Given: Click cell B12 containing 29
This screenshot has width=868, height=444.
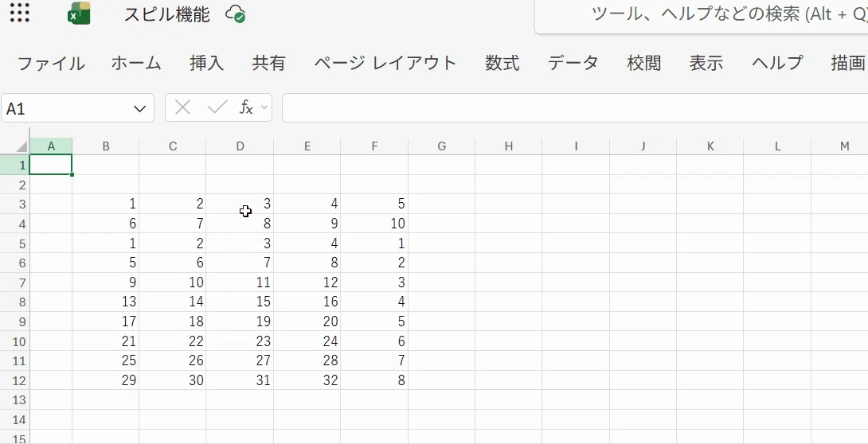Looking at the screenshot, I should click(x=106, y=380).
